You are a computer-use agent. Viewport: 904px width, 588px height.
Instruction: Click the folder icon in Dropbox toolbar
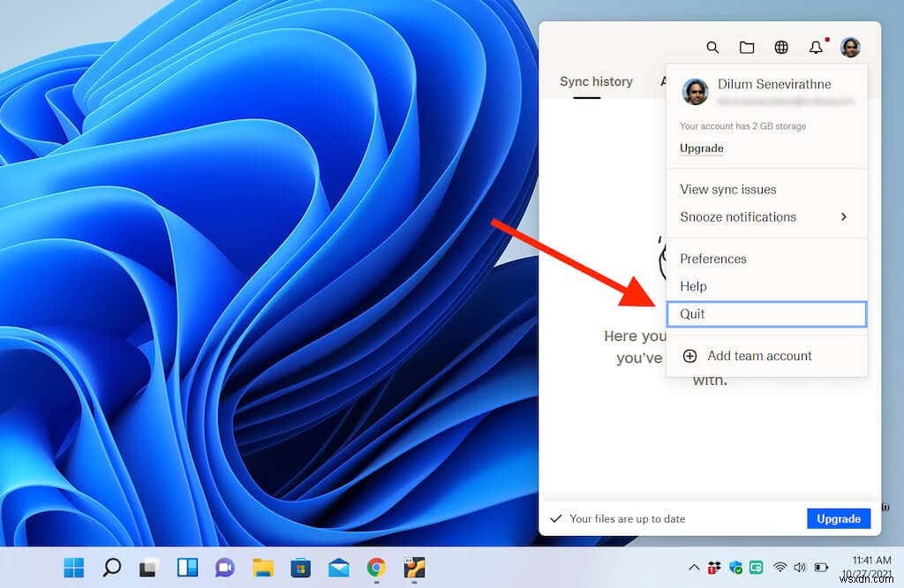[747, 48]
